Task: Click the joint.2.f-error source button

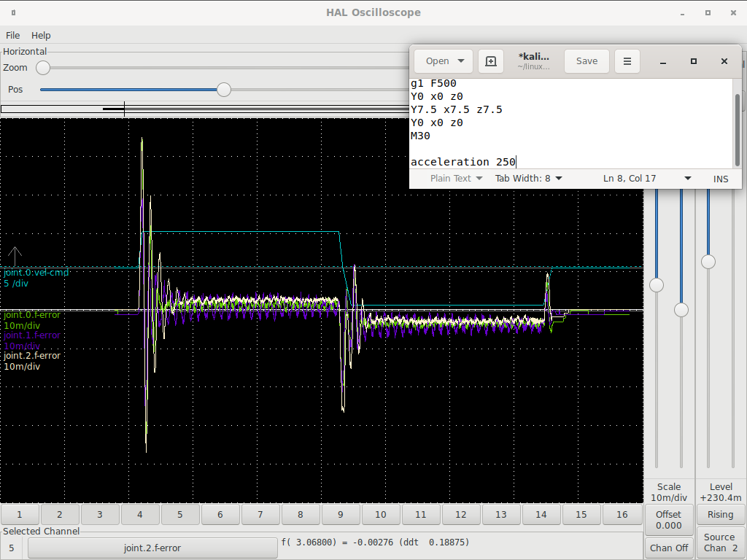Action: click(152, 548)
